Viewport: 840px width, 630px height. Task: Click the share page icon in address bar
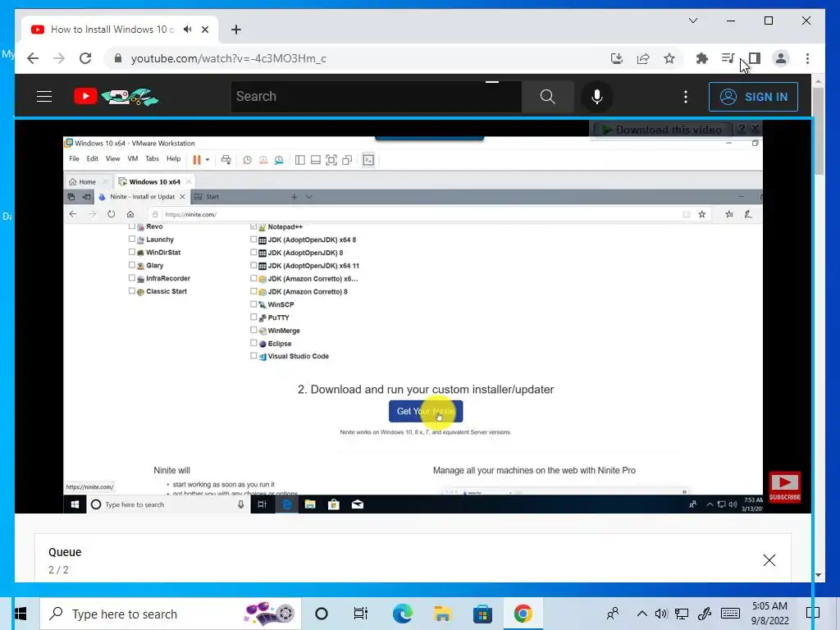coord(643,58)
